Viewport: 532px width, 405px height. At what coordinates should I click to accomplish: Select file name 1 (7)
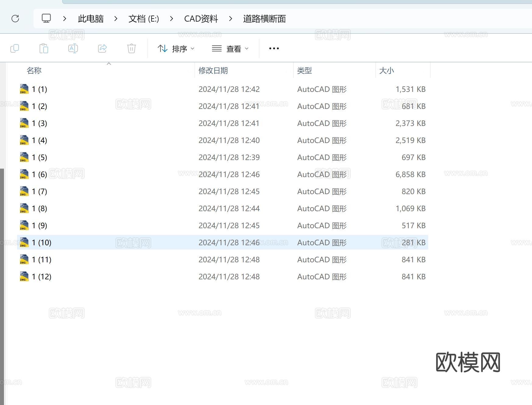click(40, 191)
